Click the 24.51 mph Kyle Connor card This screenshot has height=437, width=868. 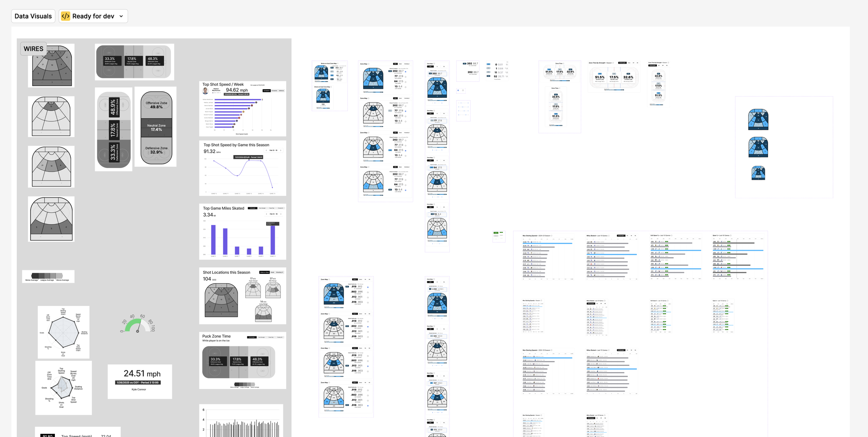point(140,381)
